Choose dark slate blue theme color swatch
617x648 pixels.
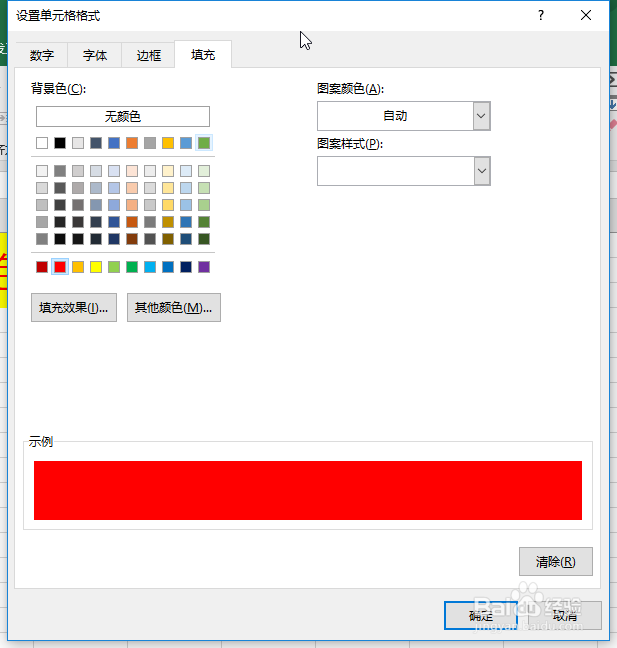point(96,143)
